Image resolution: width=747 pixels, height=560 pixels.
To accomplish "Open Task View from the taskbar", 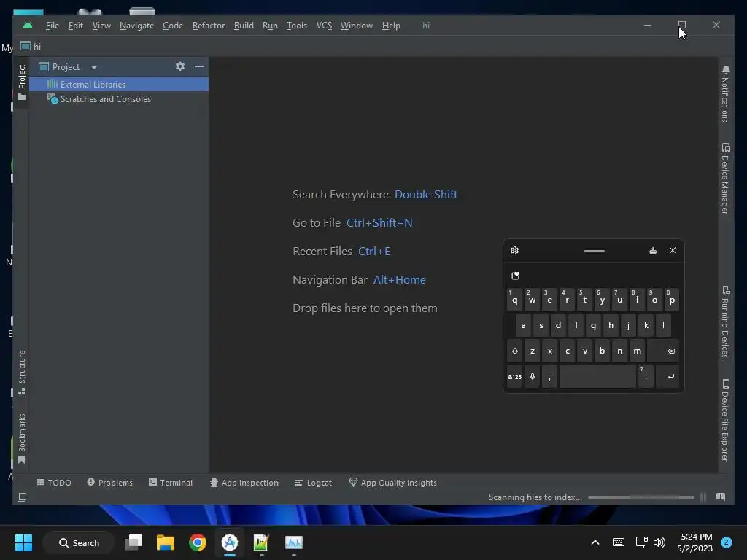I will coord(134,542).
